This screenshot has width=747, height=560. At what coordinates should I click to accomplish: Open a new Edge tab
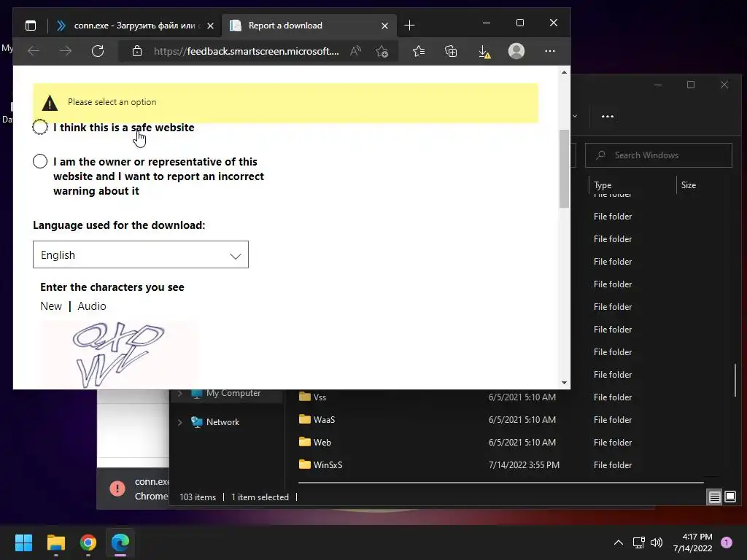coord(409,26)
